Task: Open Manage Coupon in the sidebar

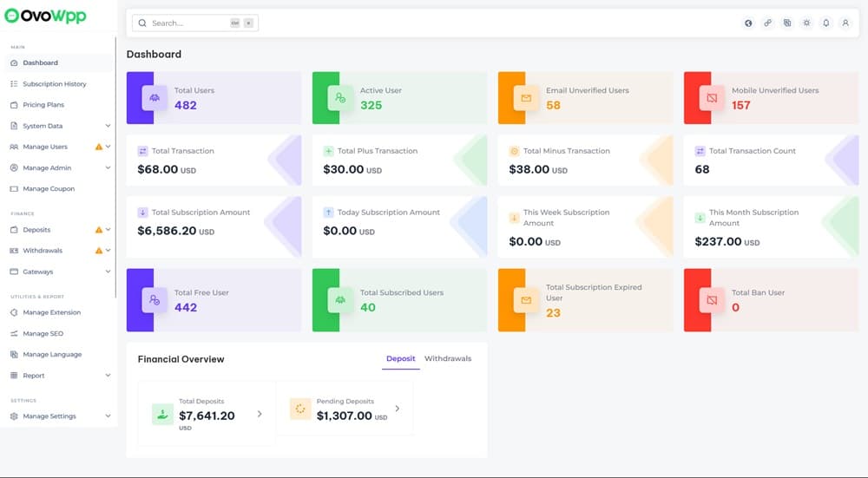Action: pos(49,188)
